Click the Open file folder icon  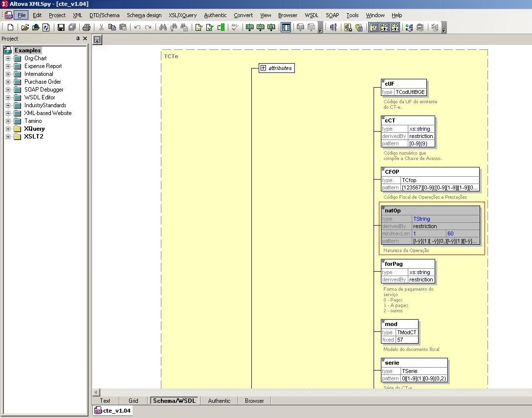25,27
